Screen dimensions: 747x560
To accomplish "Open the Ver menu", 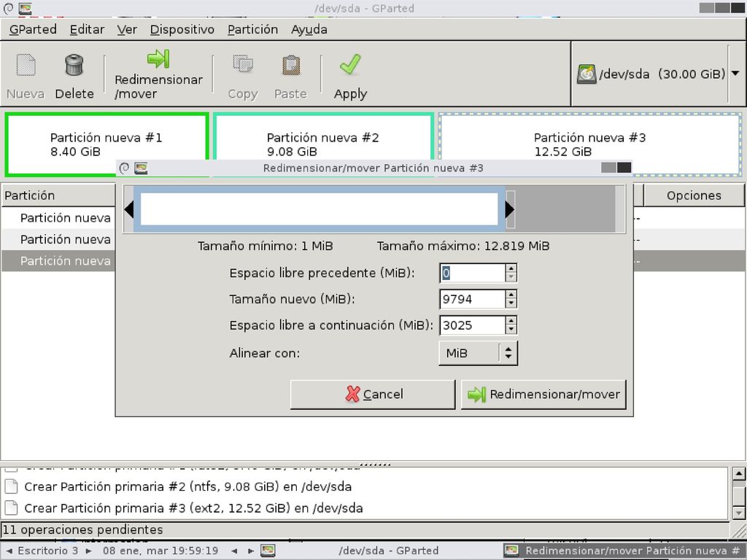I will pos(127,29).
